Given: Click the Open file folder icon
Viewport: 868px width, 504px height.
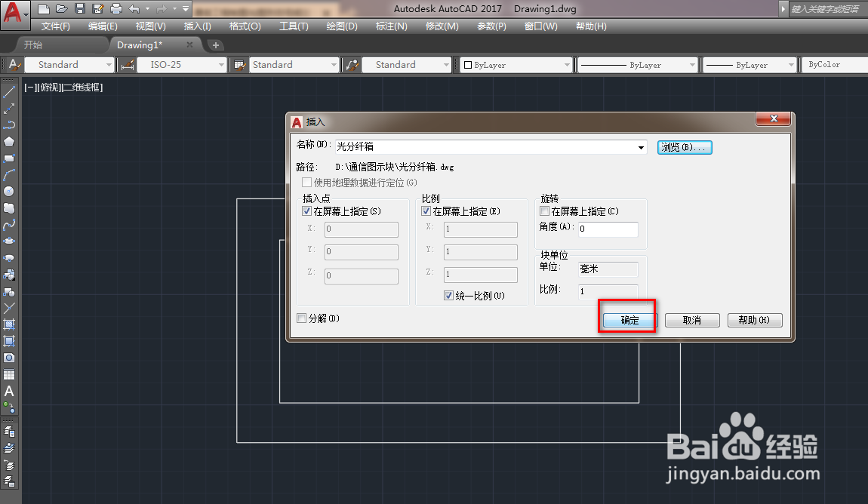Looking at the screenshot, I should click(x=61, y=9).
